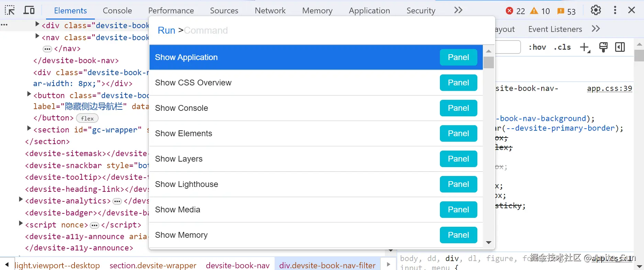Expand the button devsite-book node
644x270 pixels.
click(29, 94)
